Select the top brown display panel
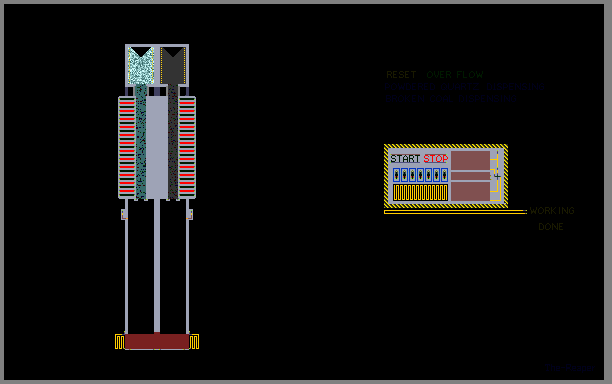Image resolution: width=612 pixels, height=384 pixels. (470, 160)
